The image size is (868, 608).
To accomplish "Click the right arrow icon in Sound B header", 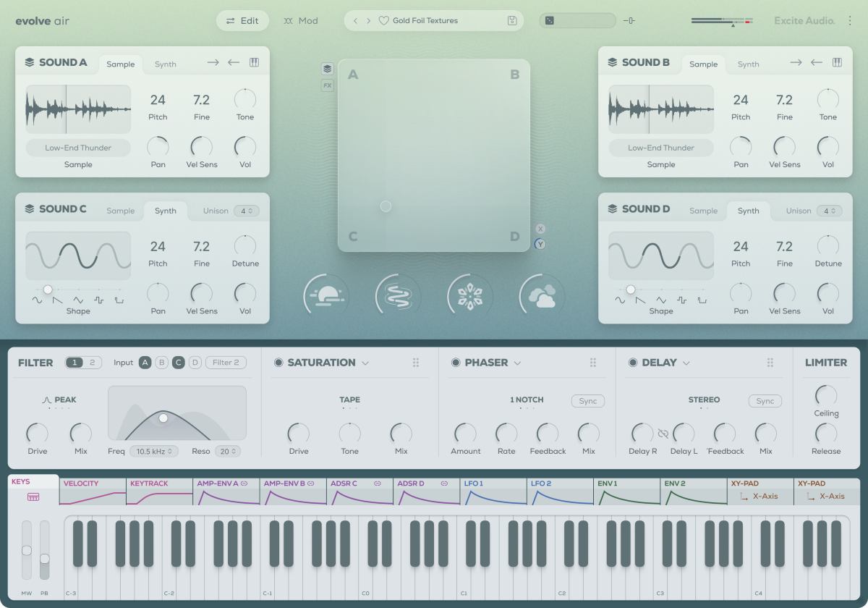I will tap(796, 63).
